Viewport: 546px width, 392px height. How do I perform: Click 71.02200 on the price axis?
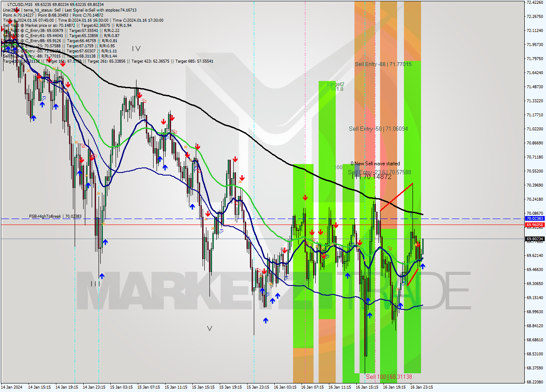[535, 129]
